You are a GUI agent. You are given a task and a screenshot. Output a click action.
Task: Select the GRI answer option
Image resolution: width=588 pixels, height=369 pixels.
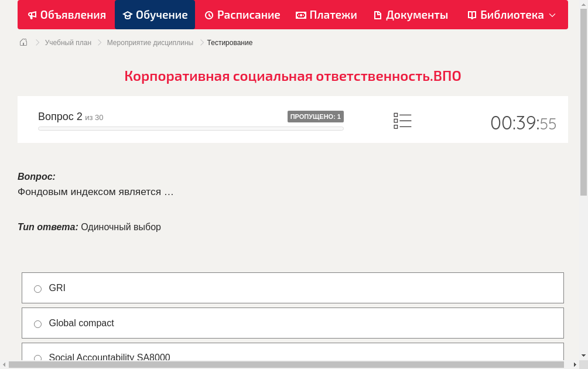(37, 288)
